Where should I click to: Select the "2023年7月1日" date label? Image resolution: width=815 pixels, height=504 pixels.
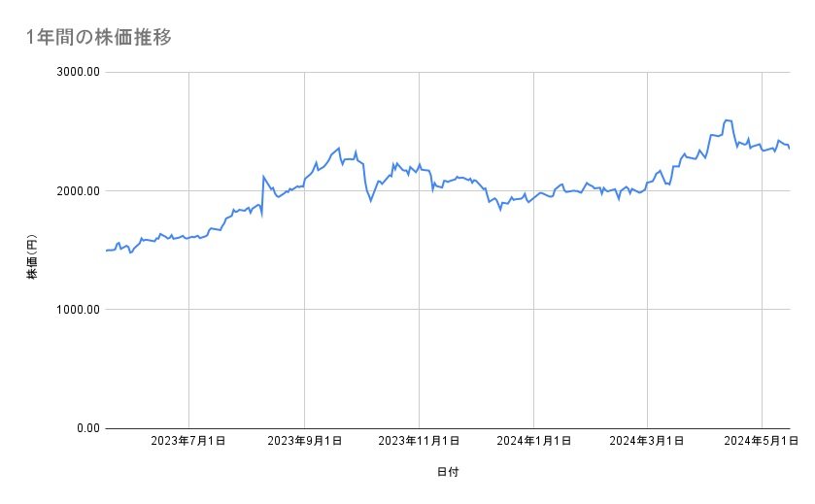click(x=188, y=441)
